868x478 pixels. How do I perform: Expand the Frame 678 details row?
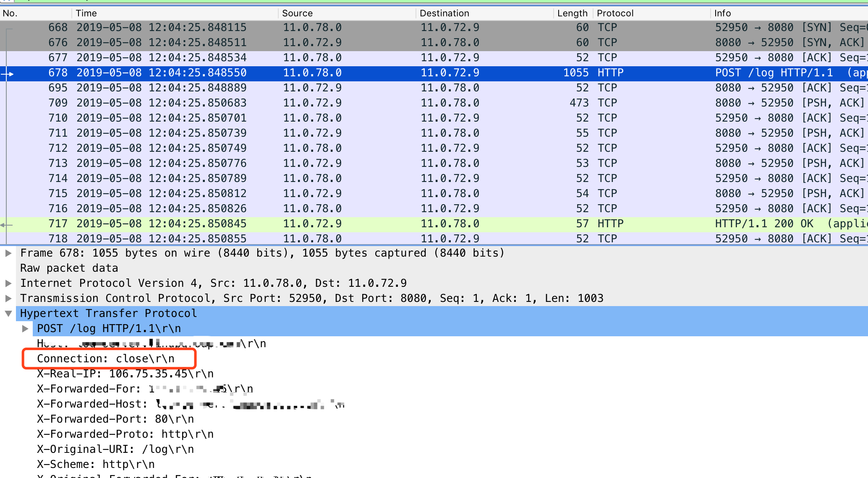[x=8, y=253]
